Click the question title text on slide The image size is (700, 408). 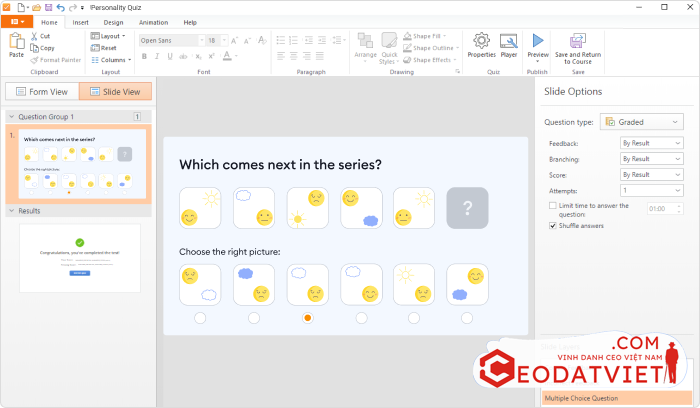click(x=280, y=165)
